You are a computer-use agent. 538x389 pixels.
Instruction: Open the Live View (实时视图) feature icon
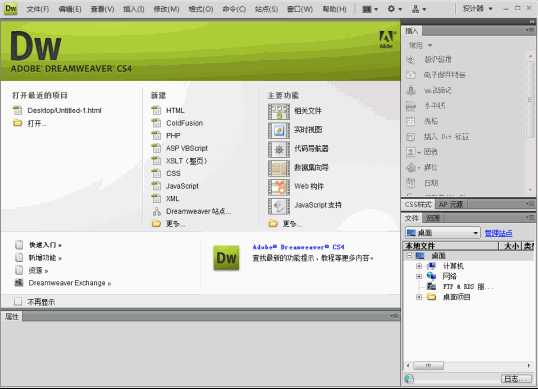click(x=279, y=130)
